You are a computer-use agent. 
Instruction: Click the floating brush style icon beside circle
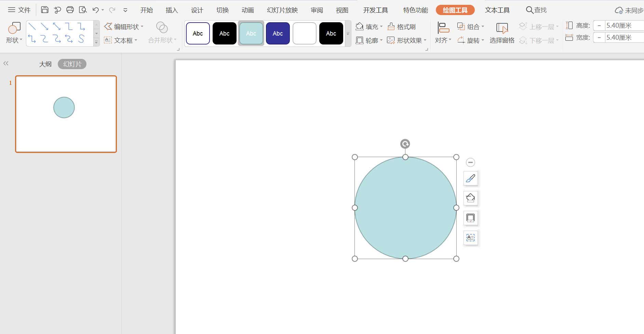click(x=470, y=178)
